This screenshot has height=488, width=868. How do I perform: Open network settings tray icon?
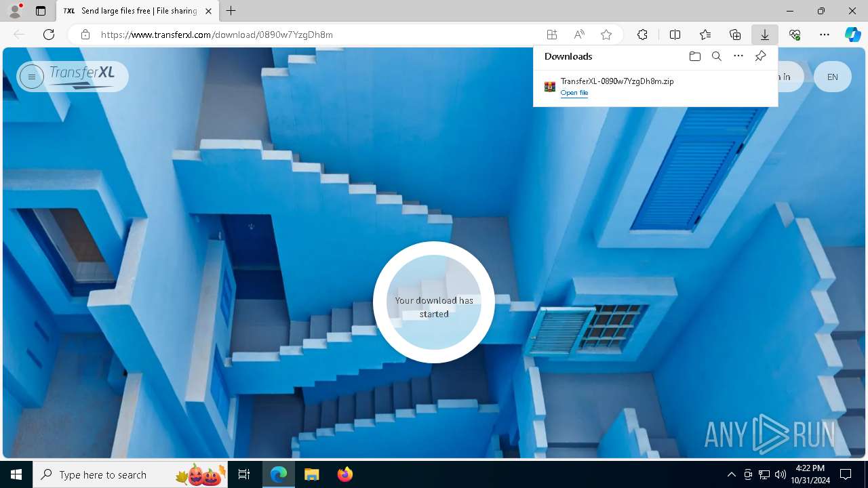764,474
